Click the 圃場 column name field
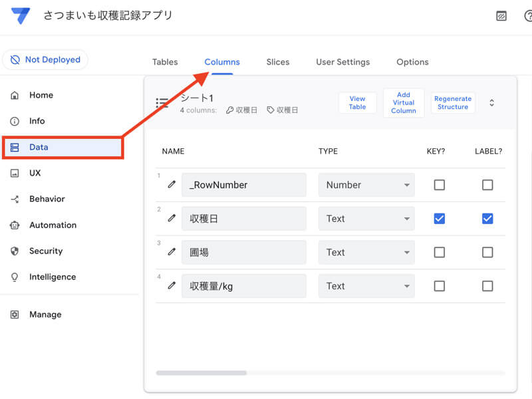The width and height of the screenshot is (532, 399). (x=243, y=252)
